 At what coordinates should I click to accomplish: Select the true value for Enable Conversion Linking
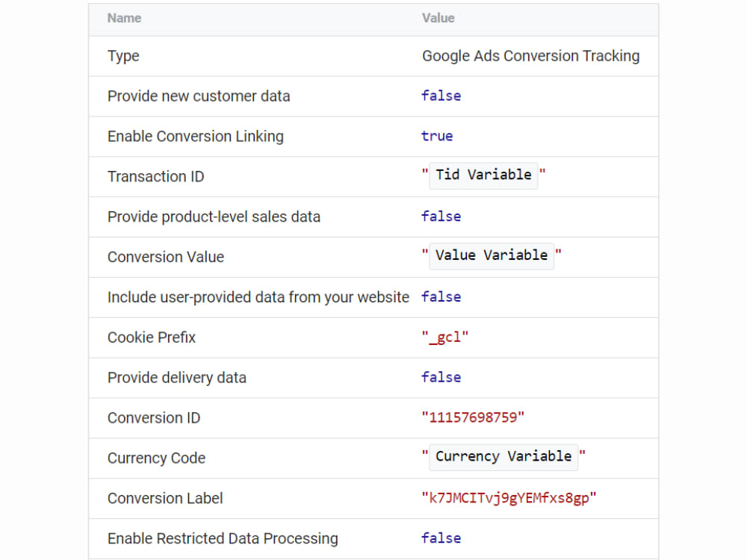(x=437, y=136)
